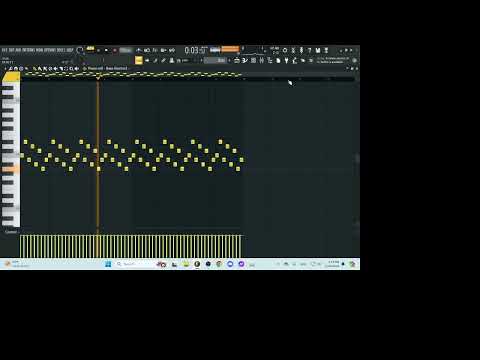Click the round icon at toolbar far right
Screen dimensions: 480x360
[354, 60]
